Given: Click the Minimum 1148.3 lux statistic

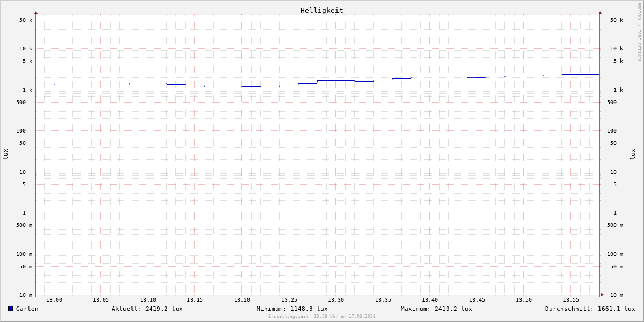Looking at the screenshot, I should click(292, 309).
